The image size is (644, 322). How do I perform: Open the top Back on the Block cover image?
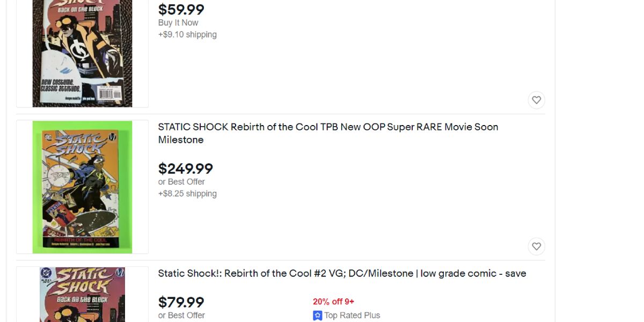point(82,54)
